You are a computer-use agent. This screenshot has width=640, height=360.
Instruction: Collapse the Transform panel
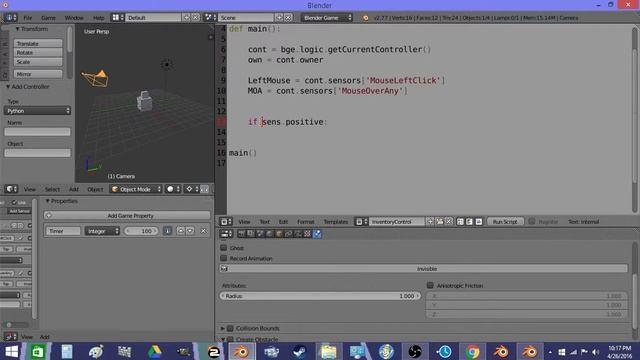[31, 29]
